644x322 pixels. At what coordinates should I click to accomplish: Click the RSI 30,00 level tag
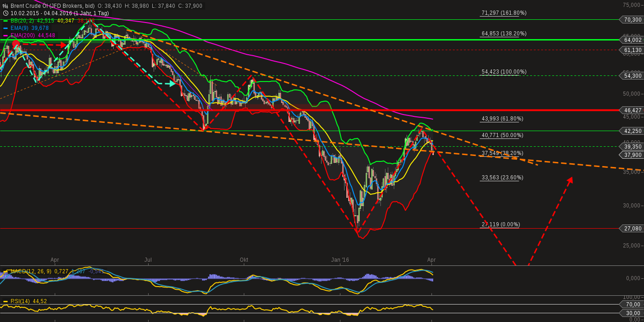click(x=632, y=313)
